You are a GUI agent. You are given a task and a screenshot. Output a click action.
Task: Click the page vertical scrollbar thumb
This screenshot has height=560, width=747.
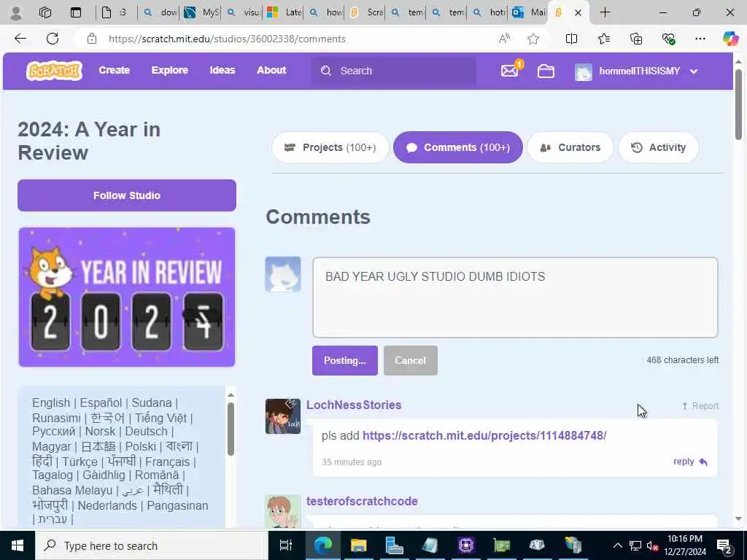tap(738, 104)
